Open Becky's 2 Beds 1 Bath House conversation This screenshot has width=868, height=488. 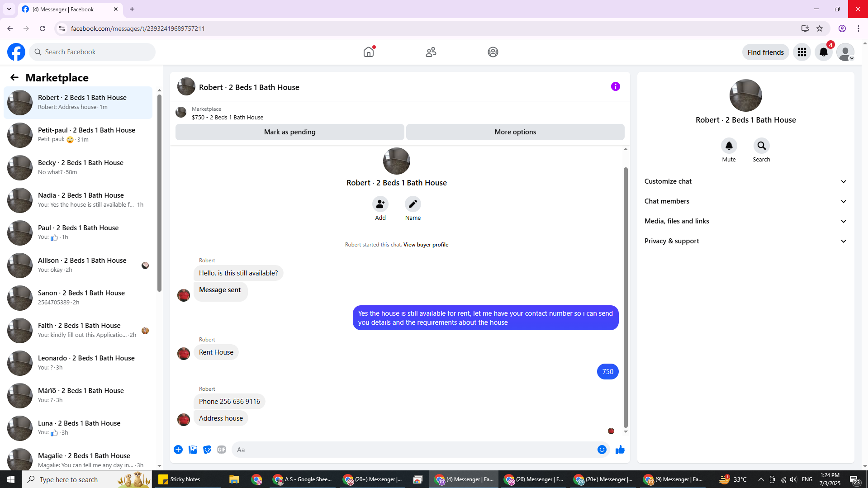click(x=78, y=167)
